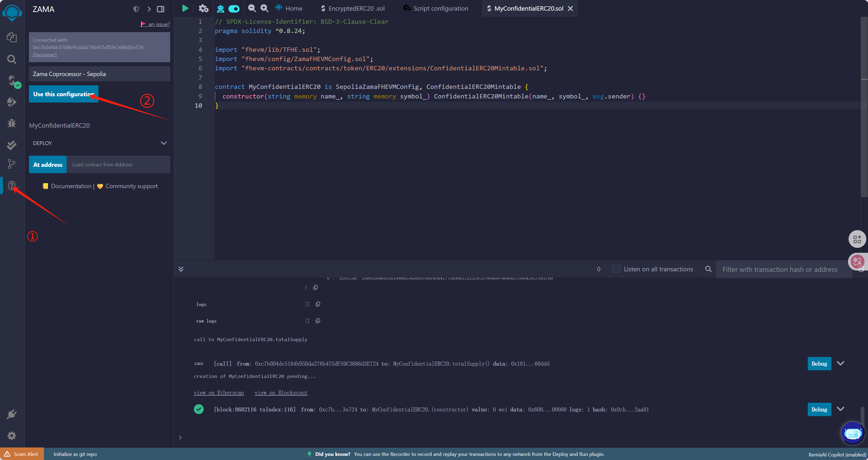Click Initialize as git repo
Viewport: 868px width, 460px height.
click(75, 454)
